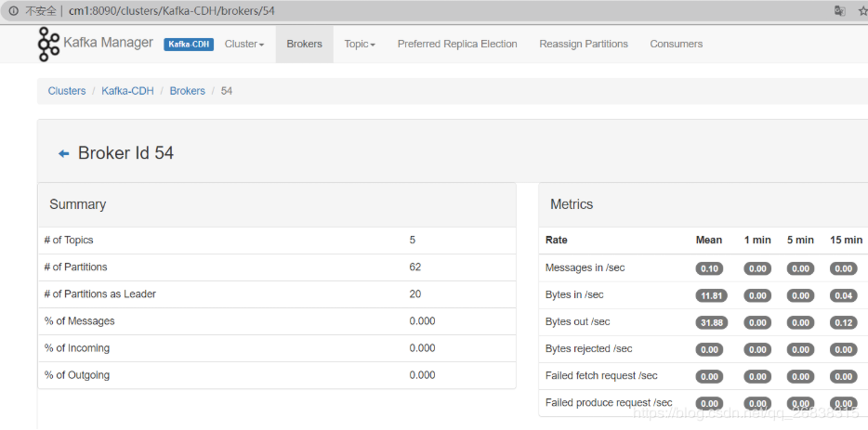Screen dimensions: 868x430
Task: Select the Brokers navigation tab
Action: [305, 44]
